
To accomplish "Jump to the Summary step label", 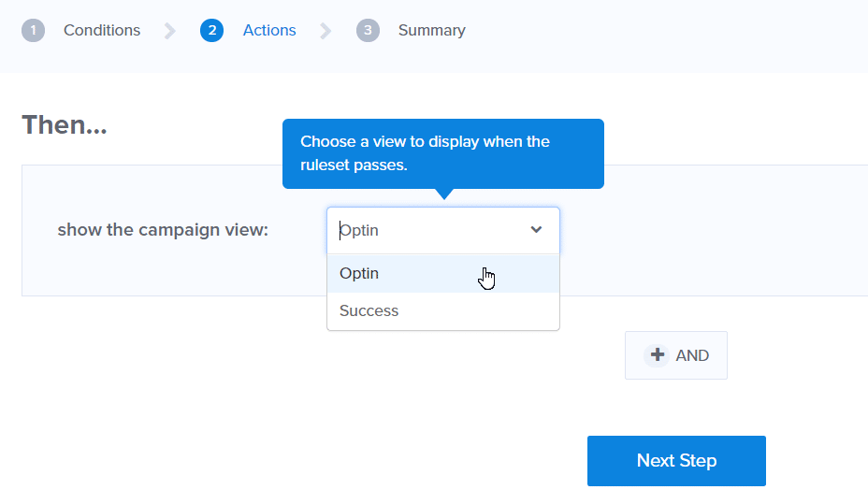I will tap(431, 31).
